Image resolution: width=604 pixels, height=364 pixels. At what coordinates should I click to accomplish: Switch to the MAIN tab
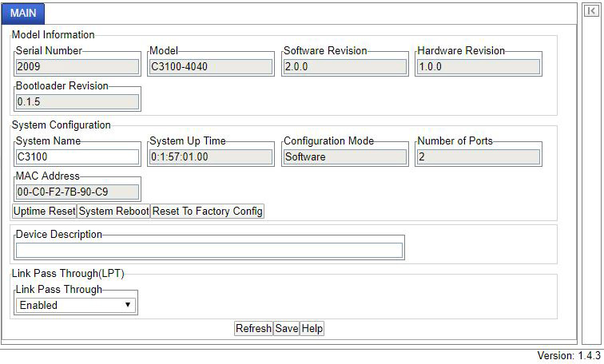coord(23,14)
